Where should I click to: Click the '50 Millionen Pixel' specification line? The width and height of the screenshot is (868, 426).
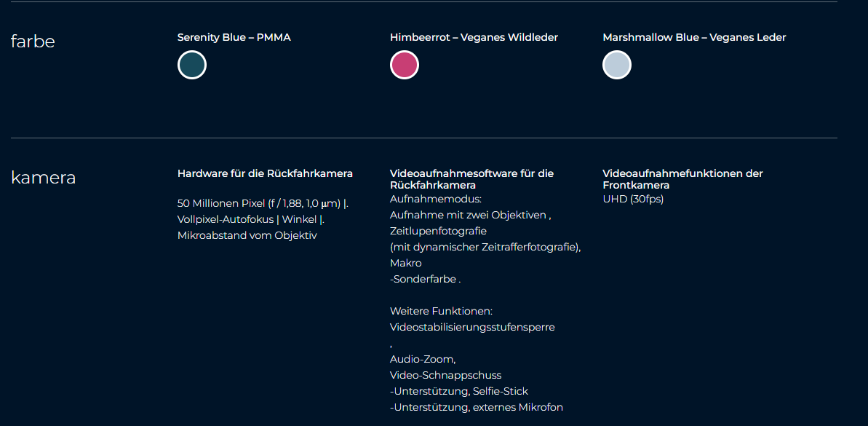[x=263, y=203]
